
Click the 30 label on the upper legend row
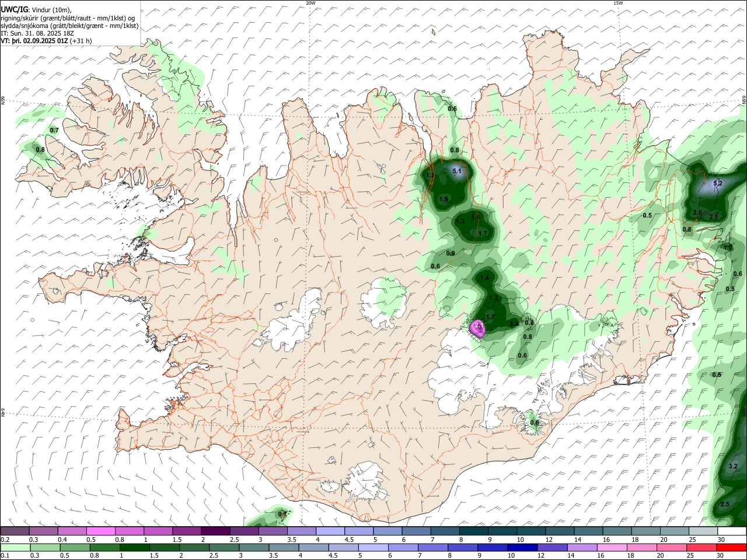(x=721, y=540)
